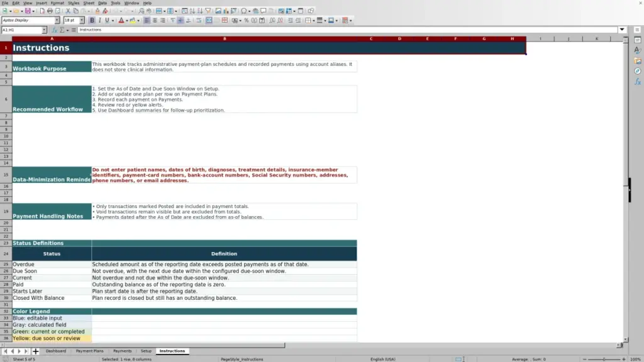Screen dimensions: 644x362
Task: Click the zoom out minus button
Action: (x=585, y=359)
